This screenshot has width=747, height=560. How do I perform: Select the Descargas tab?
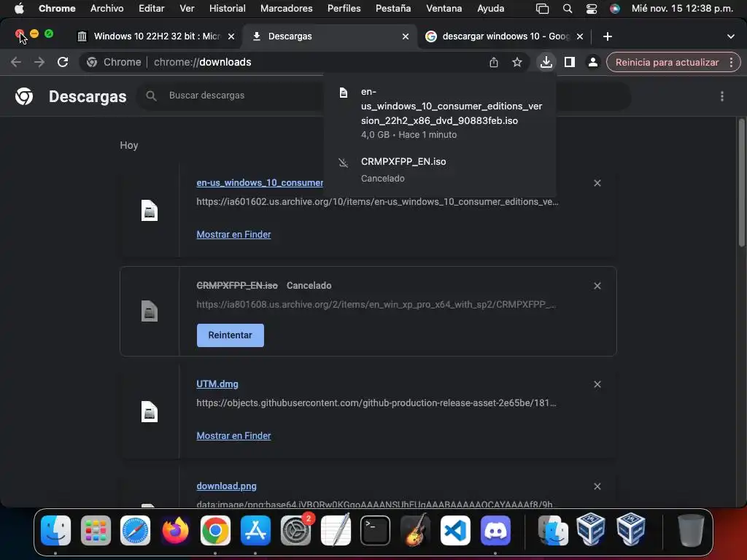tap(329, 36)
